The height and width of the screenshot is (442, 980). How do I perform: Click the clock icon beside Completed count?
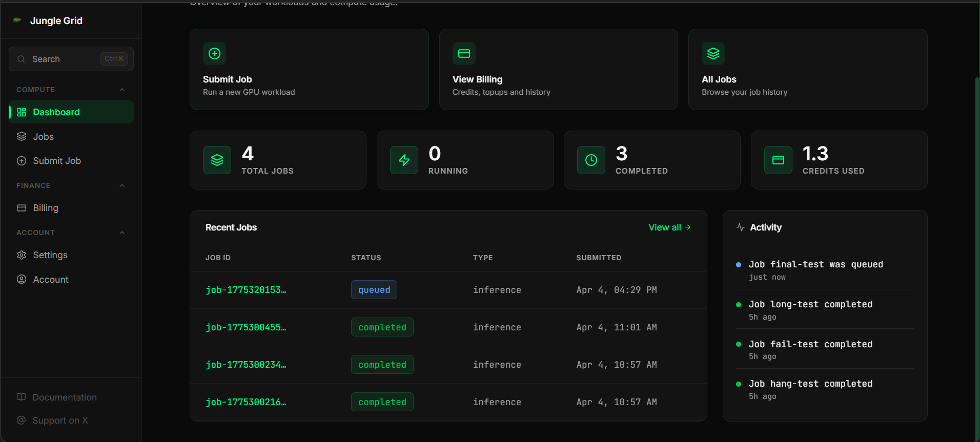click(x=591, y=160)
